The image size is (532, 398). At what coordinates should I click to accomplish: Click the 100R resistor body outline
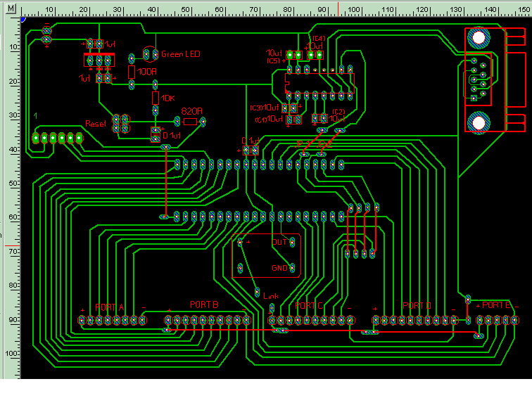click(132, 72)
